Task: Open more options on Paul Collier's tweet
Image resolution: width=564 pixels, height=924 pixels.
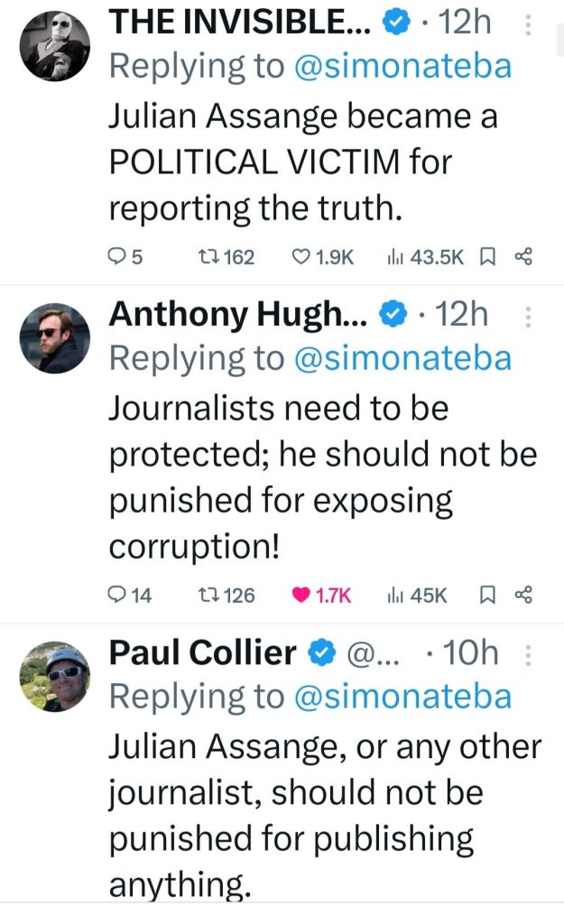Action: click(x=529, y=654)
